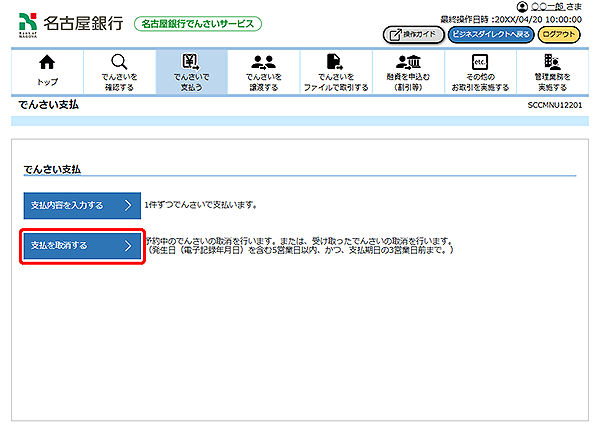The image size is (600, 427).
Task: Open the 操作ガイド help guide
Action: tap(413, 34)
